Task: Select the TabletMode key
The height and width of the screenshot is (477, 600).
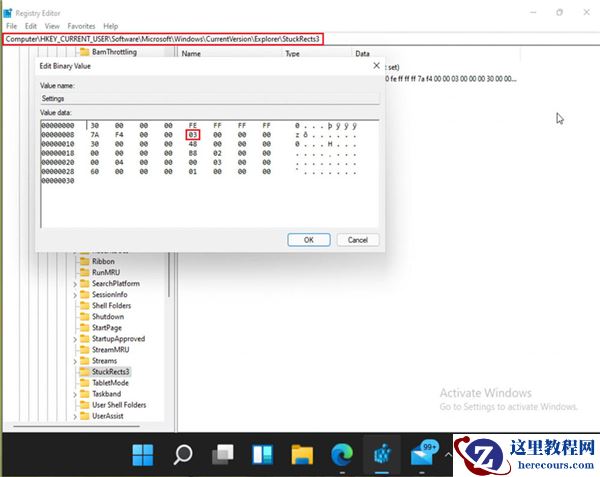Action: (x=110, y=383)
